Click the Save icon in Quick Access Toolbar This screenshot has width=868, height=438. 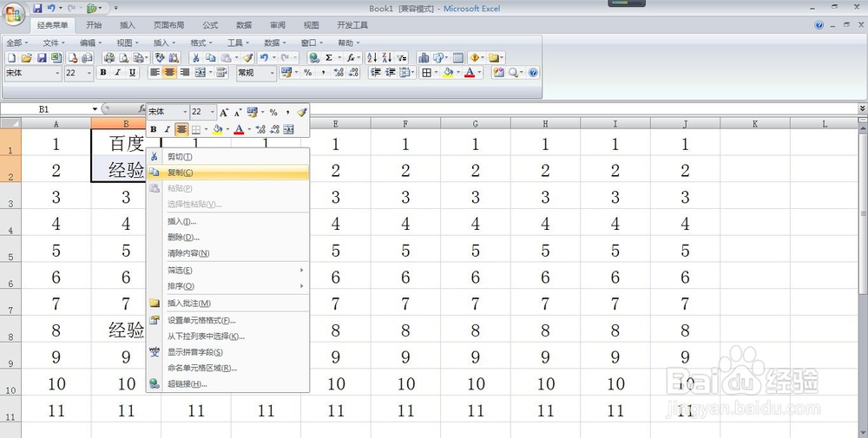37,9
